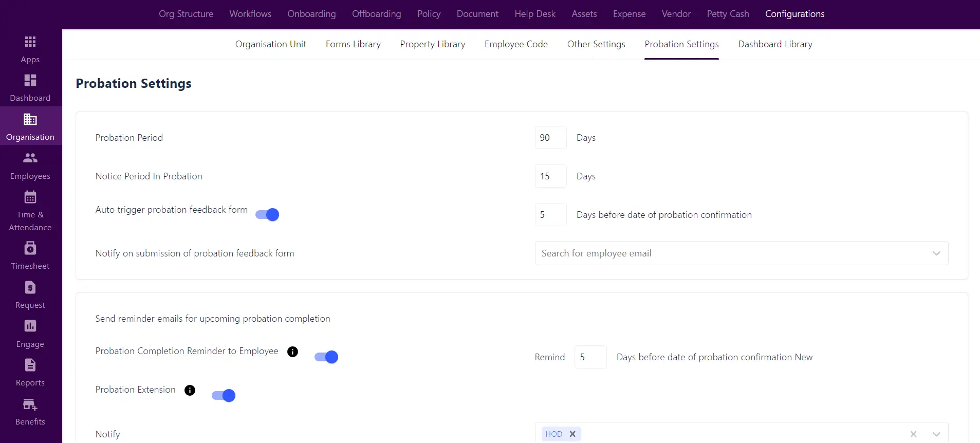
Task: Open the Workflows menu
Action: 250,14
